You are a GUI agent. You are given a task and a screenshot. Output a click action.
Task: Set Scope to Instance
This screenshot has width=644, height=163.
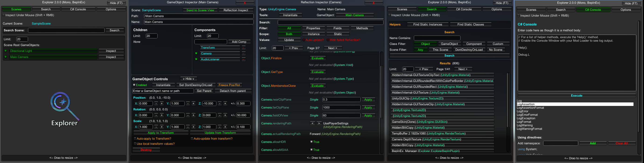point(314,34)
